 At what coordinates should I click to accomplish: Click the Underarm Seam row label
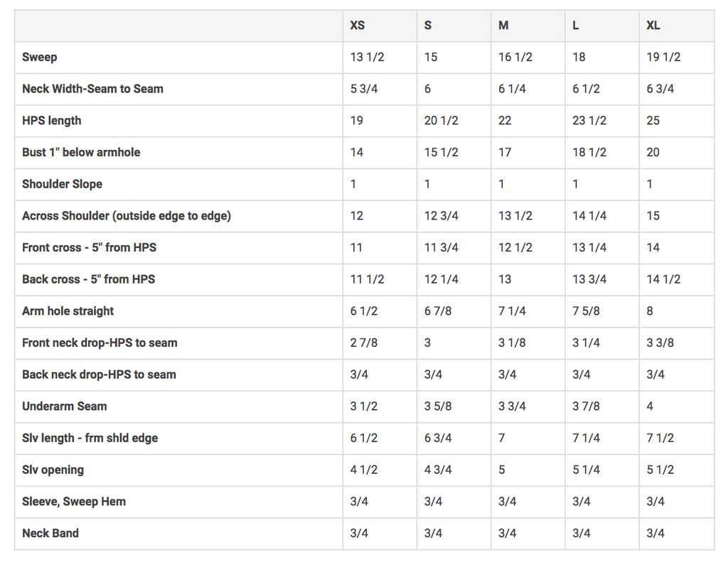[x=65, y=406]
